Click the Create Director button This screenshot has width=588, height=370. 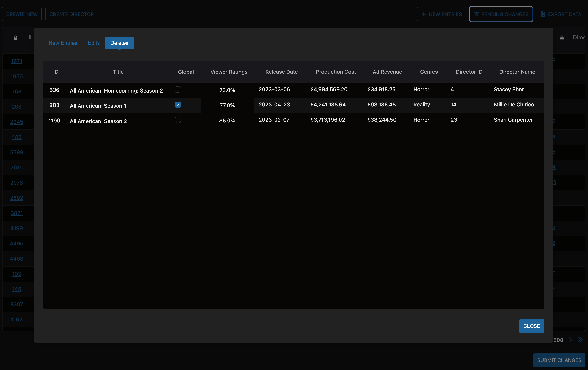[72, 14]
